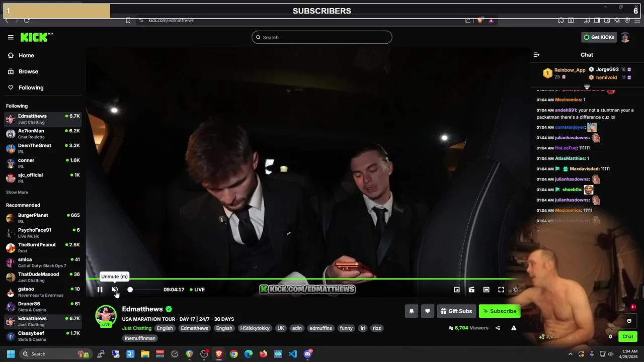Open Ac7ionMan in the Following list

[43, 134]
